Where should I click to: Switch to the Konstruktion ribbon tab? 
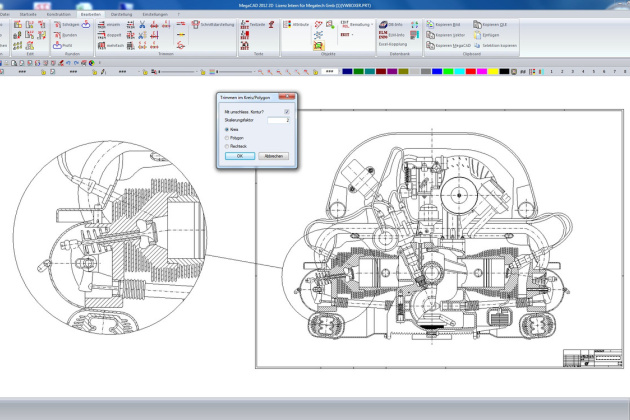tap(59, 14)
